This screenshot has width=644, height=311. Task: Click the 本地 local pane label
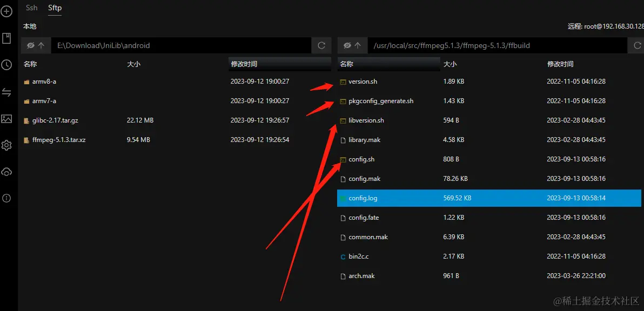click(30, 26)
